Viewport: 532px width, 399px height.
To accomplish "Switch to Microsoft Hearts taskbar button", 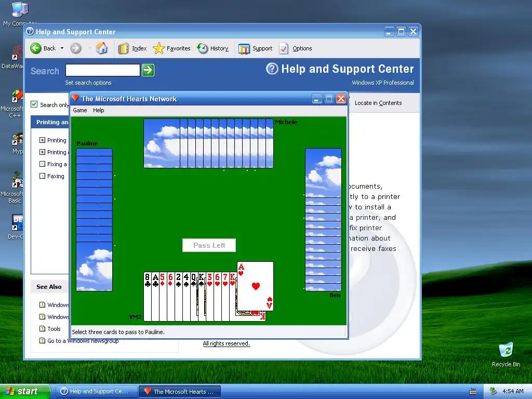I will (180, 392).
